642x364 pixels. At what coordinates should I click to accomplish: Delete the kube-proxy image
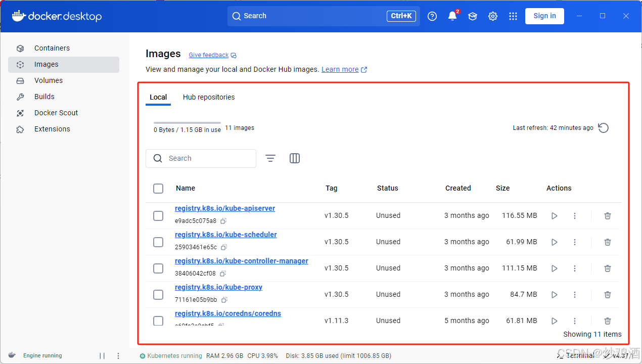point(608,295)
